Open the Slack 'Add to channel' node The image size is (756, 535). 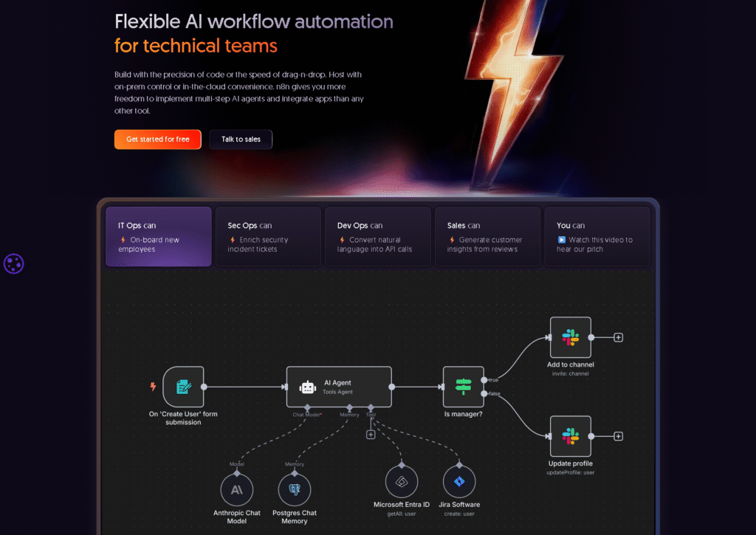571,337
